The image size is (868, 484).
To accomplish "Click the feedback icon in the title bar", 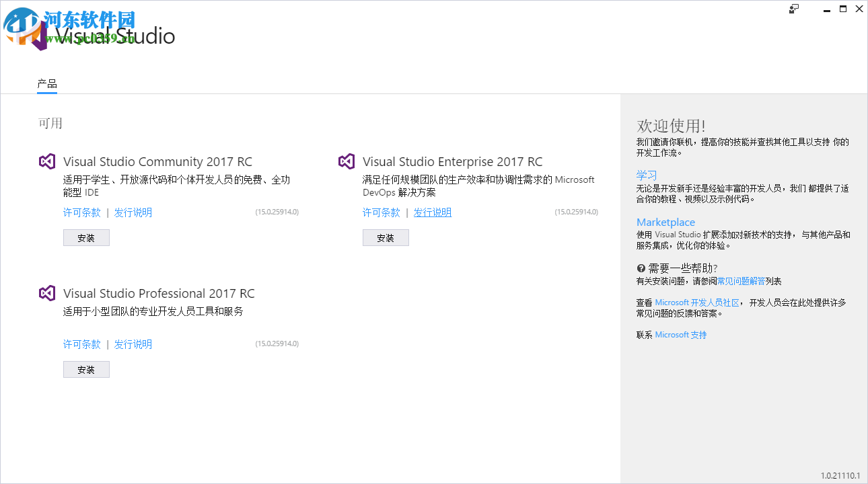I will [x=793, y=9].
